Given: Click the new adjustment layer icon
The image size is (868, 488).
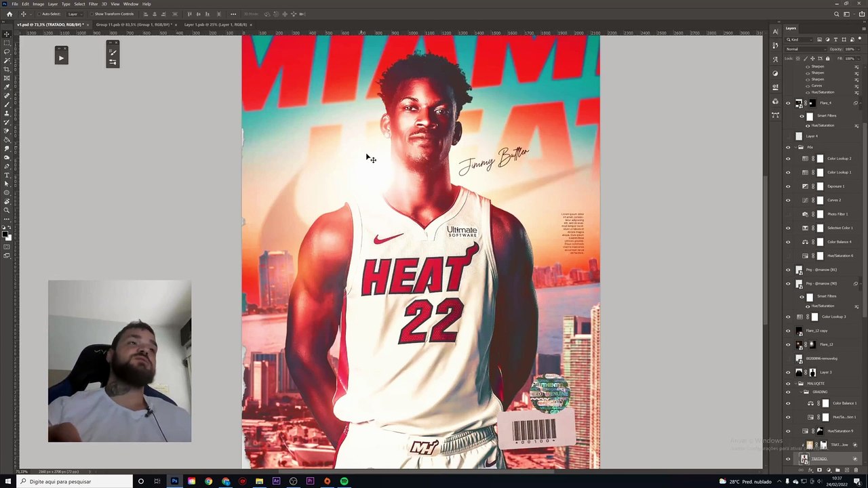Looking at the screenshot, I should tap(828, 470).
